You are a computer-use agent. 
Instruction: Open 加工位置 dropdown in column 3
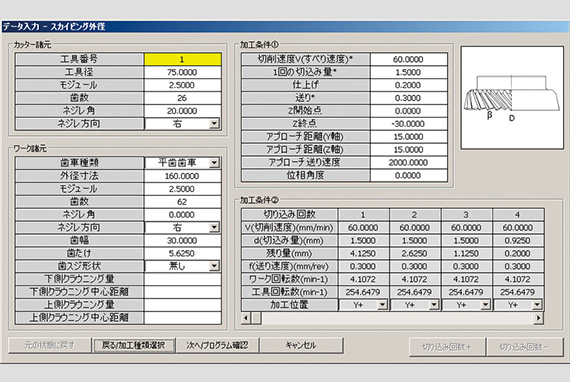click(485, 305)
